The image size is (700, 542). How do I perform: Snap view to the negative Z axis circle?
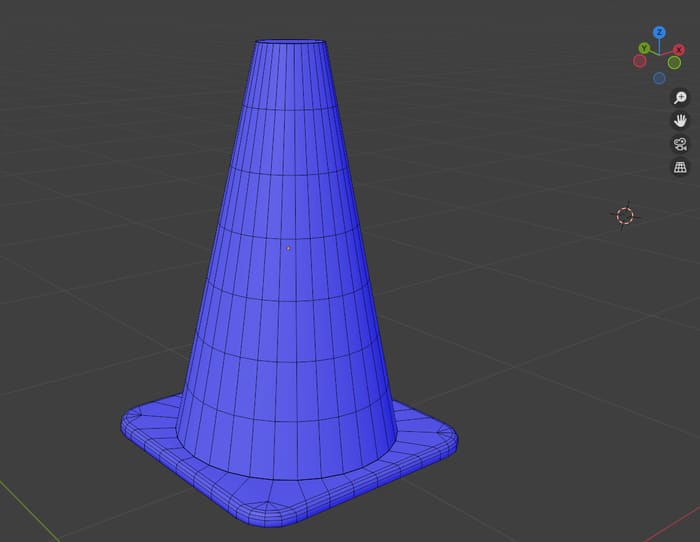pos(659,78)
